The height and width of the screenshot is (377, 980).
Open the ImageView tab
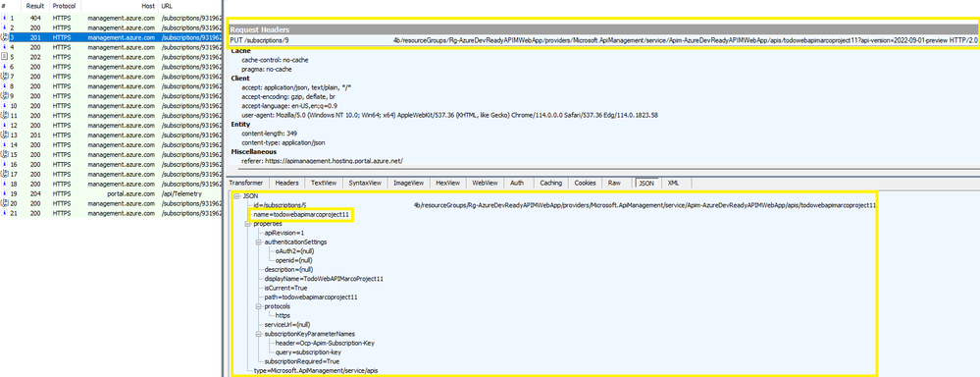point(409,184)
